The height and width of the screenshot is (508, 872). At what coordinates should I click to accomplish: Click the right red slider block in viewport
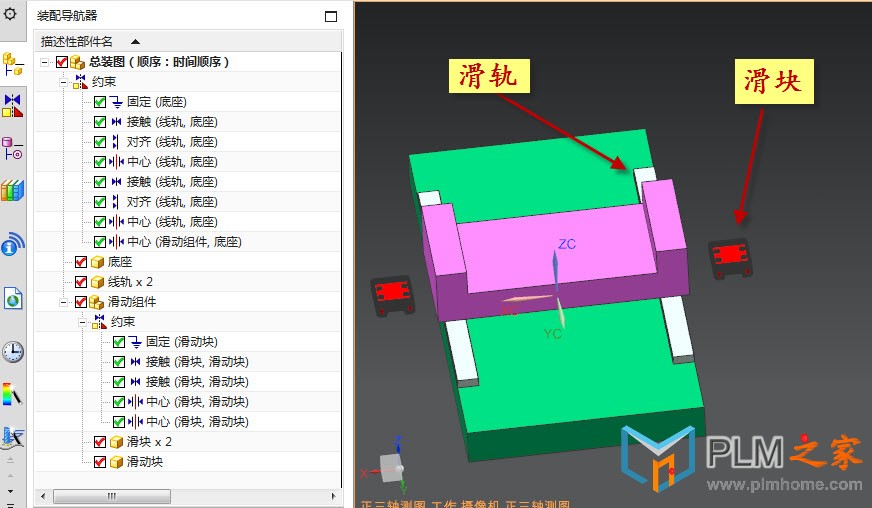[730, 258]
